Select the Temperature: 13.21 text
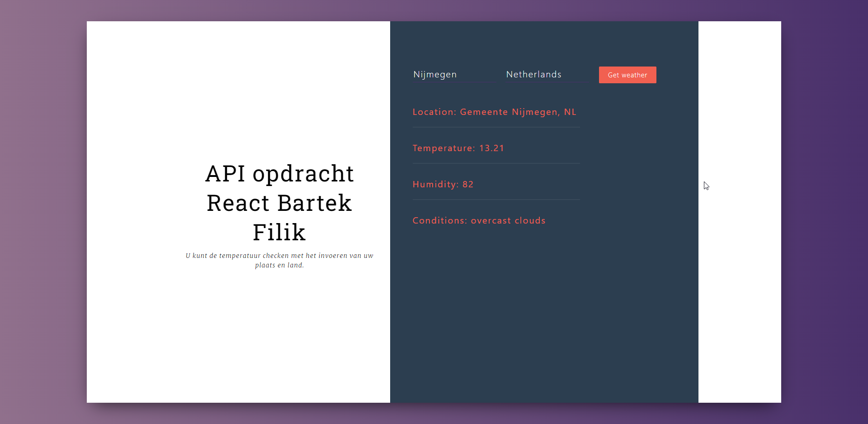 (458, 148)
